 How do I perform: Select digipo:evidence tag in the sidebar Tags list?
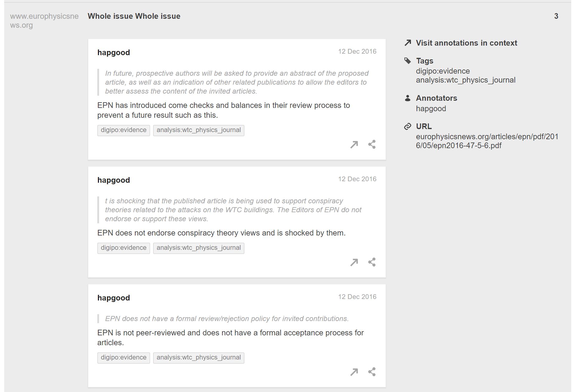[x=443, y=71]
